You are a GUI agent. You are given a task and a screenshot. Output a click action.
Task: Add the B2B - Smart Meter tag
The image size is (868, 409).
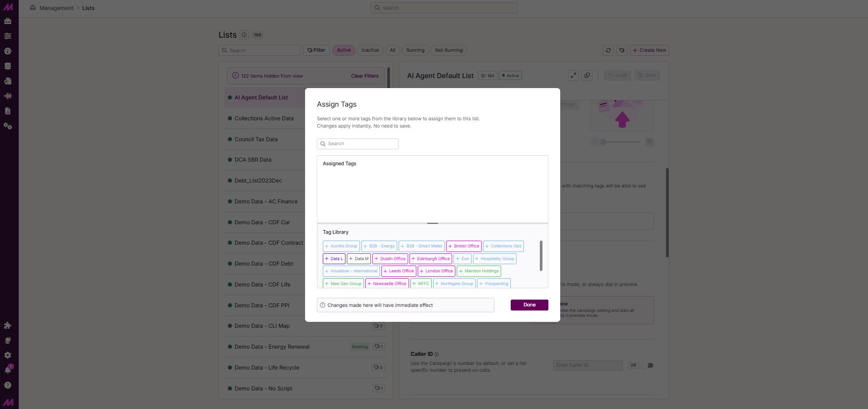[x=422, y=246]
